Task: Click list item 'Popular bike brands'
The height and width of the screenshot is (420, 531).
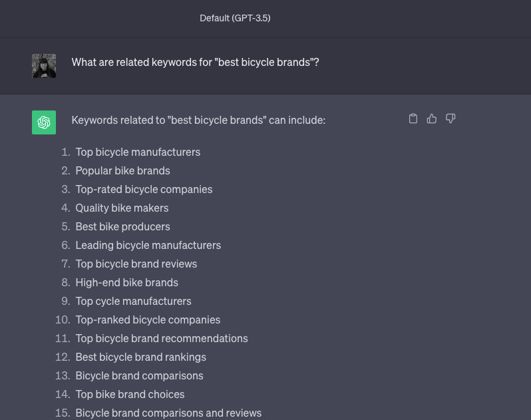Action: coord(122,170)
